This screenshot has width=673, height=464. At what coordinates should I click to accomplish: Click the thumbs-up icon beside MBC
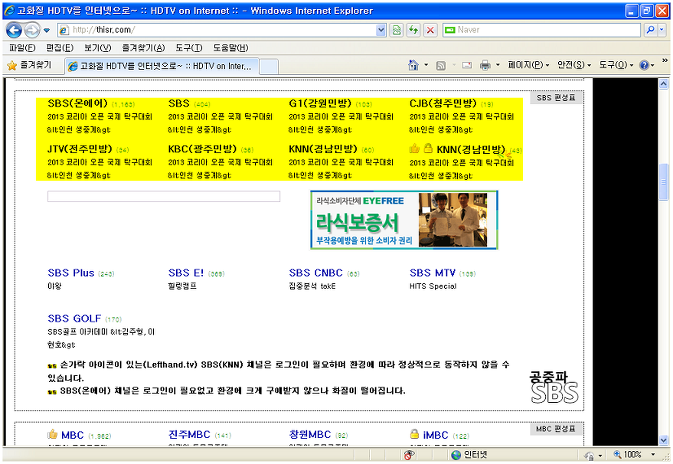[x=52, y=434]
